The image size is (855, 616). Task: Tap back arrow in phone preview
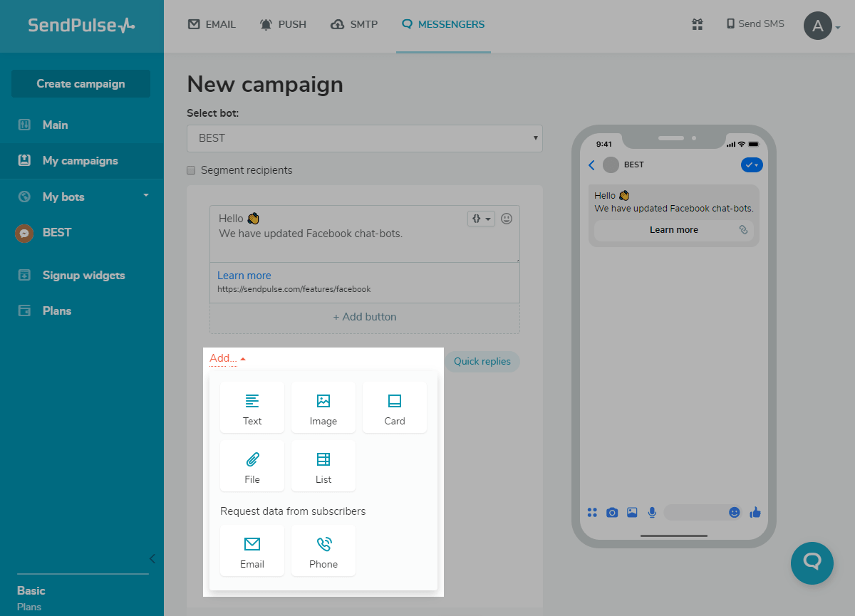click(x=591, y=165)
